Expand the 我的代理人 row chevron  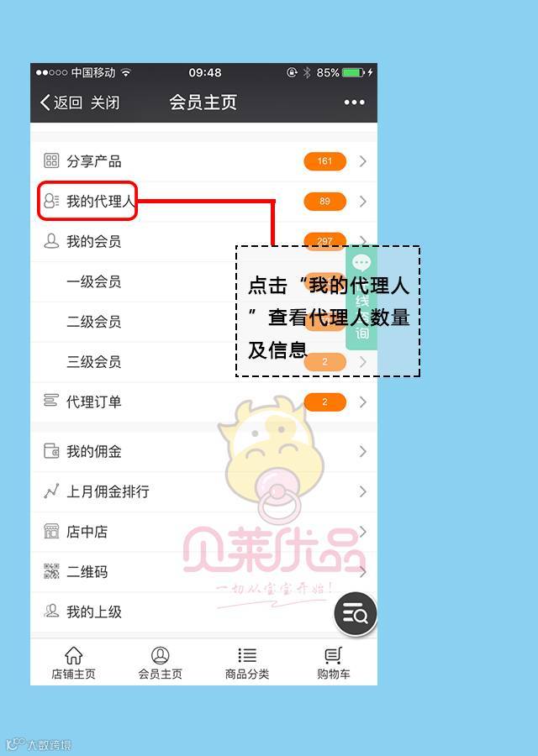[x=363, y=201]
